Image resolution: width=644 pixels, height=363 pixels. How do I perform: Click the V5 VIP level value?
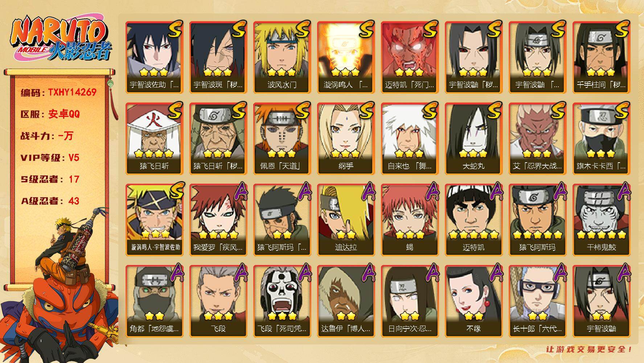click(x=74, y=158)
